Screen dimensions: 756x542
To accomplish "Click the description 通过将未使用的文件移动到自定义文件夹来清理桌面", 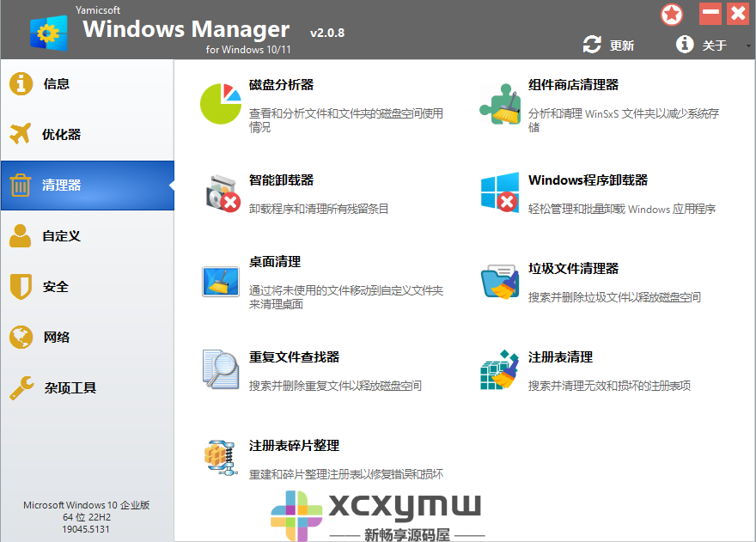I will (346, 297).
